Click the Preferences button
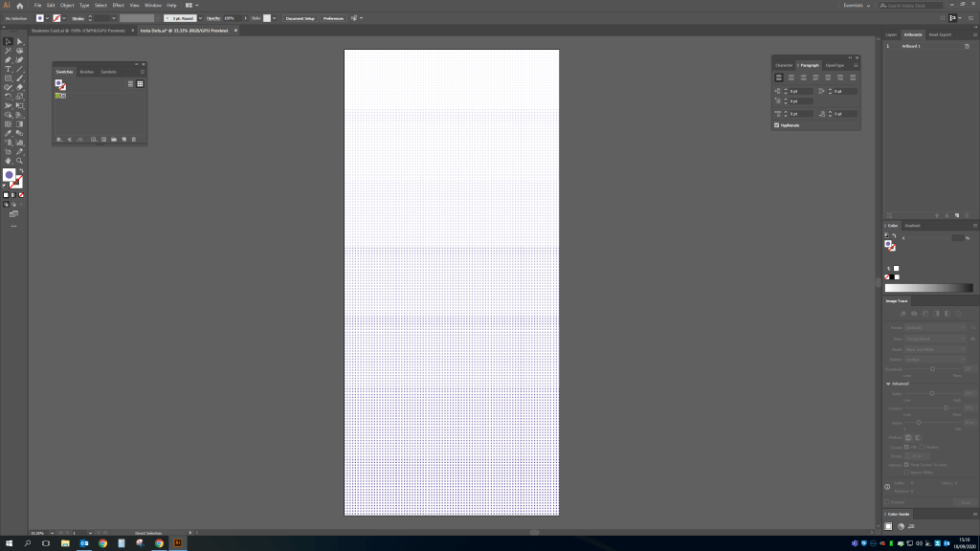This screenshot has width=980, height=551. point(332,18)
